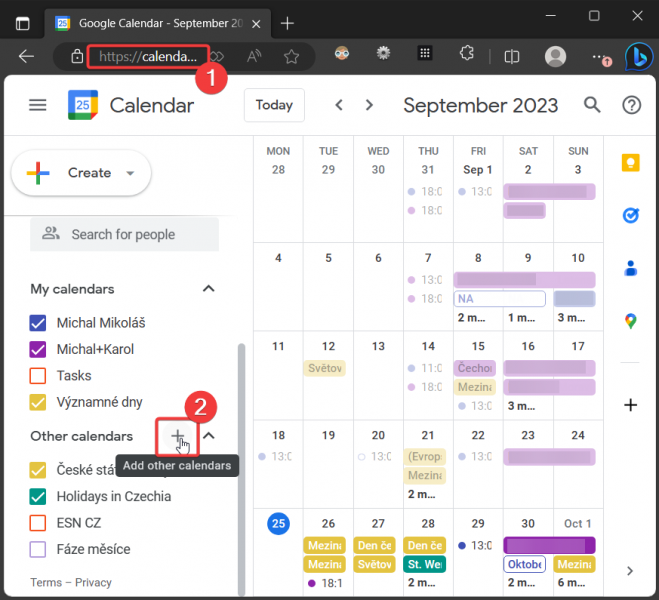Open the Privacy link

93,582
